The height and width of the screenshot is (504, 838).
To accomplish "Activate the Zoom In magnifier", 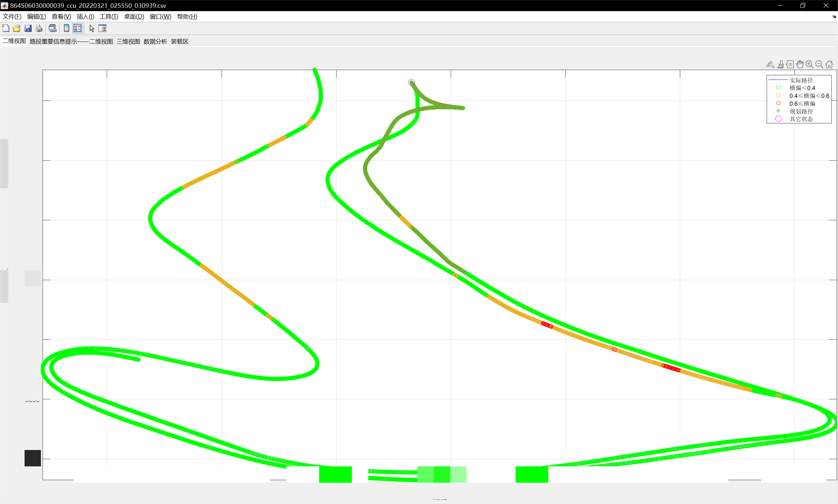I will pos(810,64).
